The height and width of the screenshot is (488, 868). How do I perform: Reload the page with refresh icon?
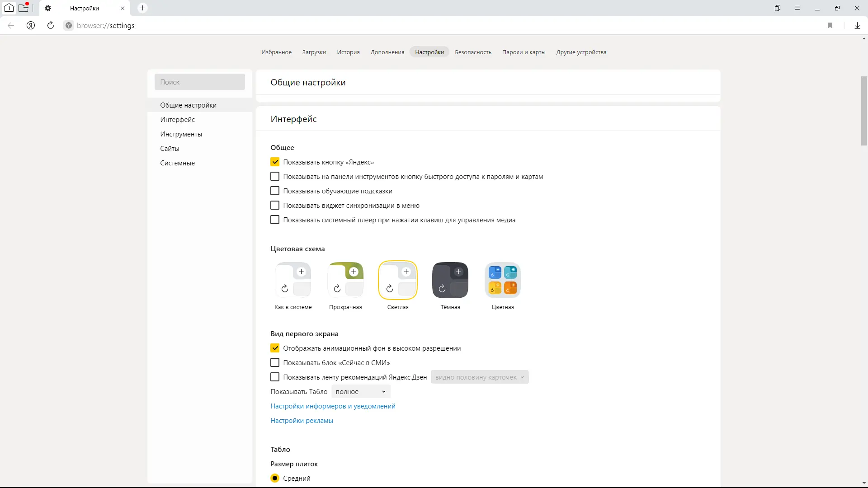(x=51, y=25)
